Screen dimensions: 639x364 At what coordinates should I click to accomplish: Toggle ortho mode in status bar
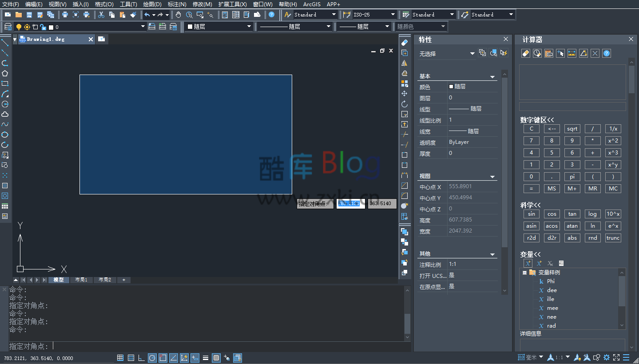click(141, 358)
